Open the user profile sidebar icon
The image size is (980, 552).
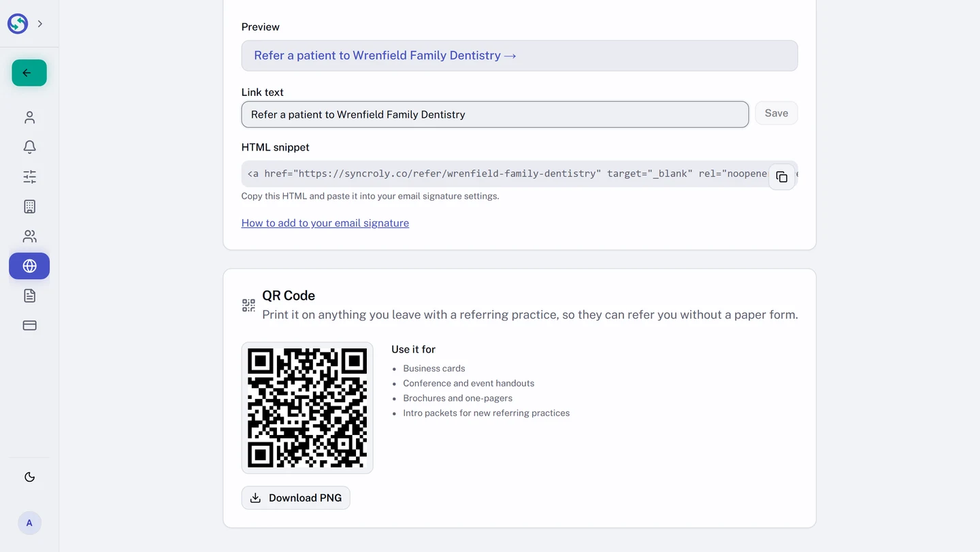29,118
